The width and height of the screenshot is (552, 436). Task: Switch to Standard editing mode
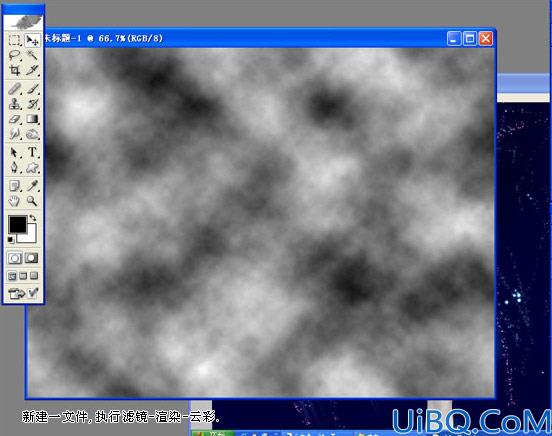pos(14,258)
